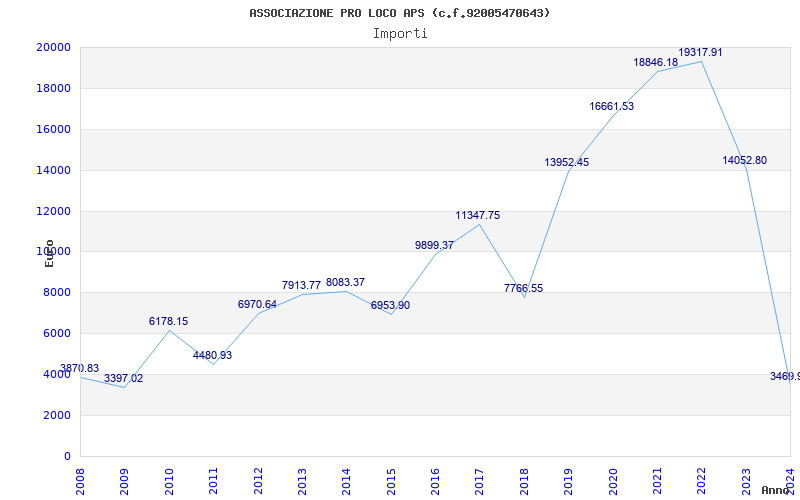Select x-axis year 2011
800x500 pixels.
pyautogui.click(x=213, y=481)
